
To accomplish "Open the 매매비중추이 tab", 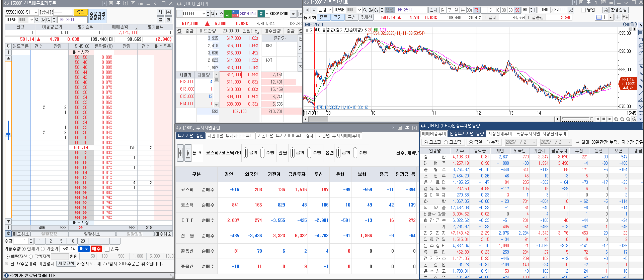I will (x=434, y=134).
